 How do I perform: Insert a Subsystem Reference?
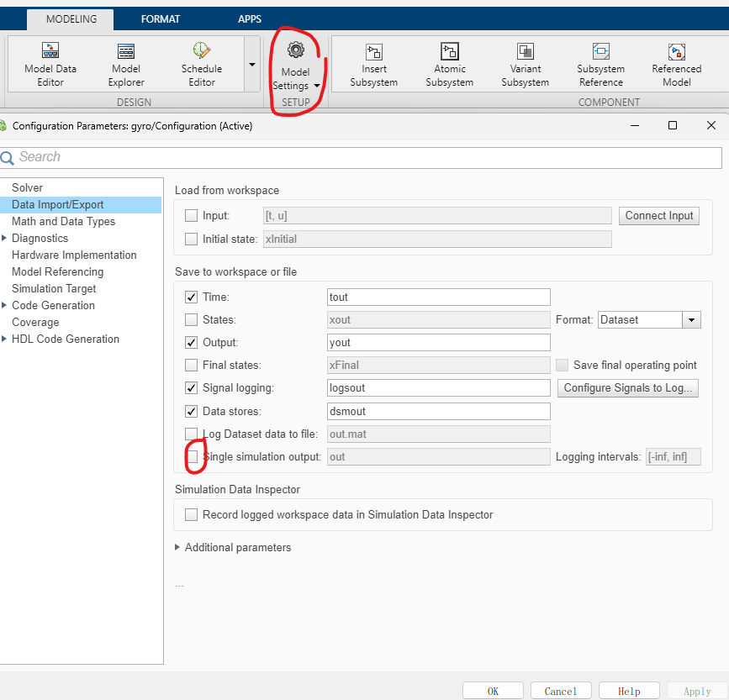[600, 64]
